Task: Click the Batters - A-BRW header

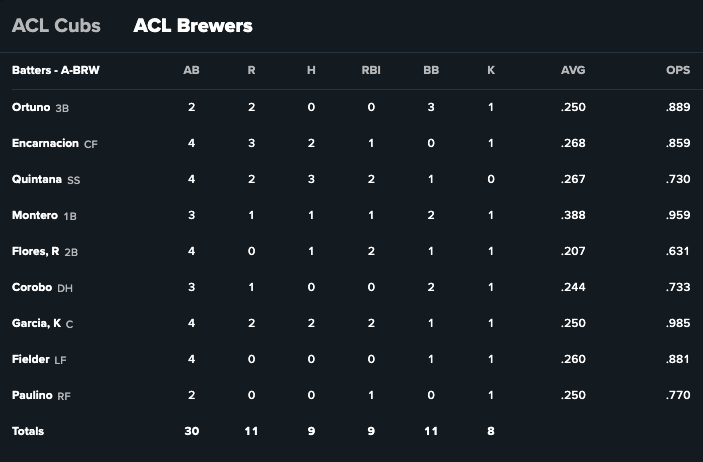Action: tap(55, 71)
